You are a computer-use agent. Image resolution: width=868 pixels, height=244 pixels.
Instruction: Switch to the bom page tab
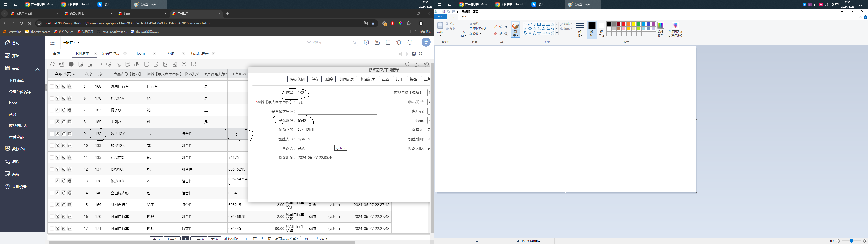coord(141,53)
